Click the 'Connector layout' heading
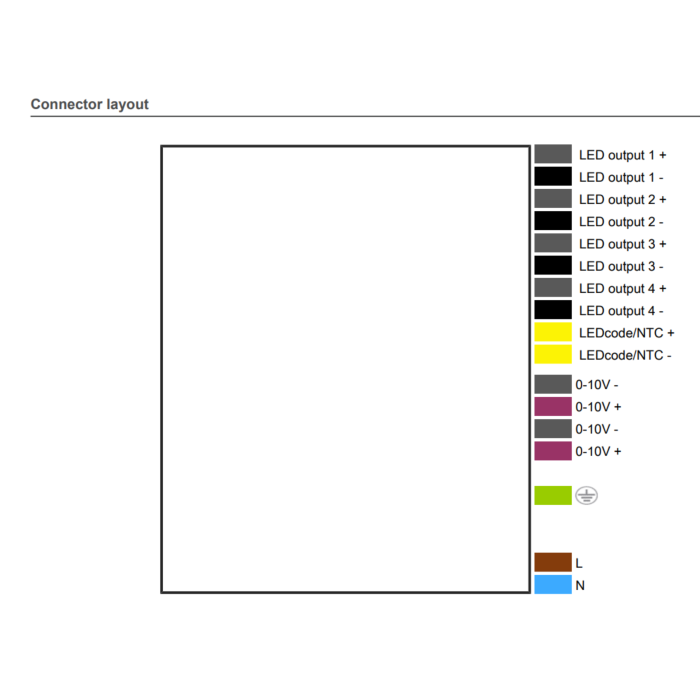This screenshot has height=700, width=700. 90,104
